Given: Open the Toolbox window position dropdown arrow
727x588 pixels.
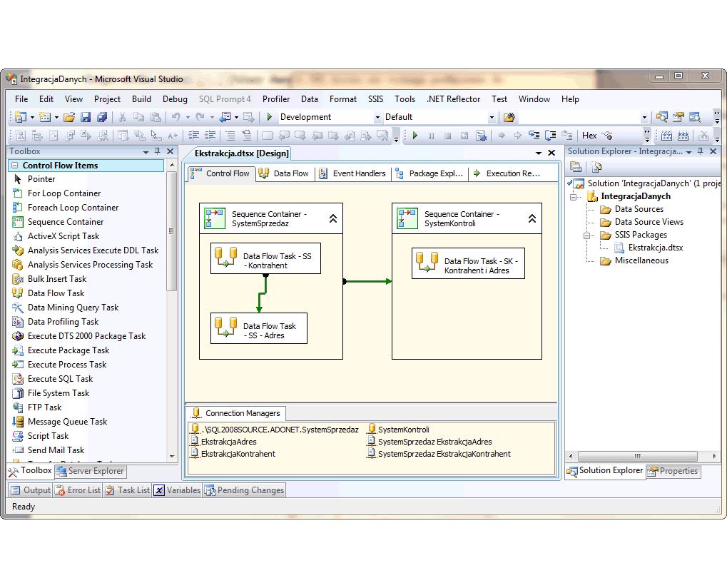Looking at the screenshot, I should (x=146, y=152).
